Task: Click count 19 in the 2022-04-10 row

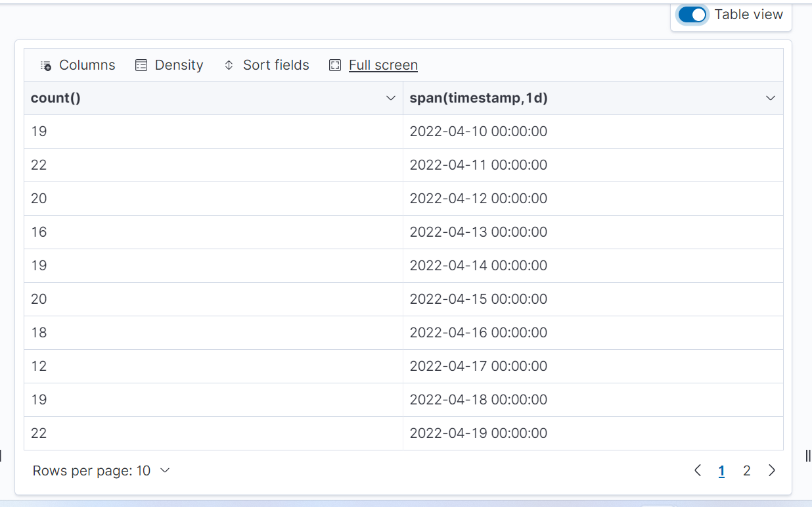Action: [x=214, y=132]
